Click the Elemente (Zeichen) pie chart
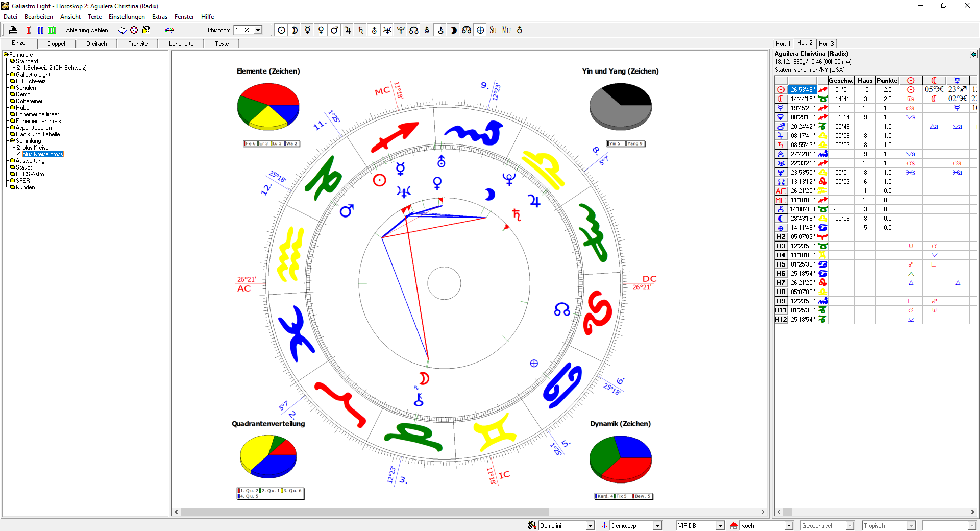 pos(268,107)
